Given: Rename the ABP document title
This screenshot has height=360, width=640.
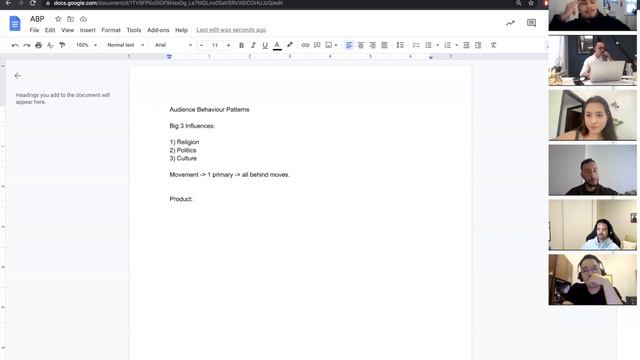Looking at the screenshot, I should pos(37,19).
